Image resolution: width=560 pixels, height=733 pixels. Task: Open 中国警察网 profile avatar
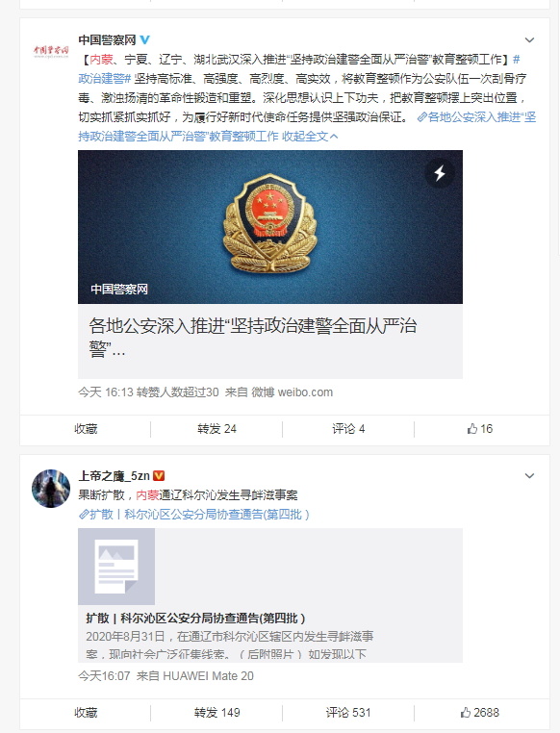pos(50,51)
